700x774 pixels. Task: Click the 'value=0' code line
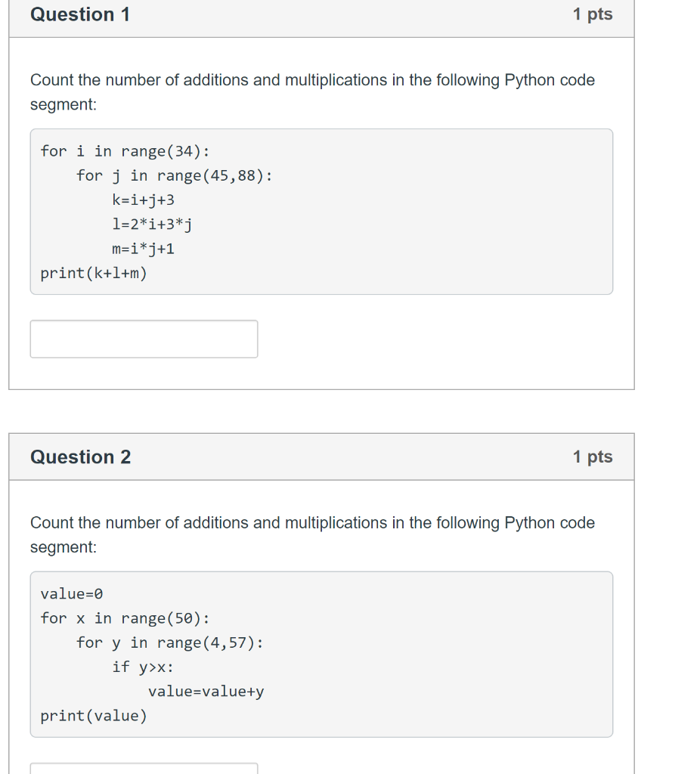pyautogui.click(x=72, y=594)
